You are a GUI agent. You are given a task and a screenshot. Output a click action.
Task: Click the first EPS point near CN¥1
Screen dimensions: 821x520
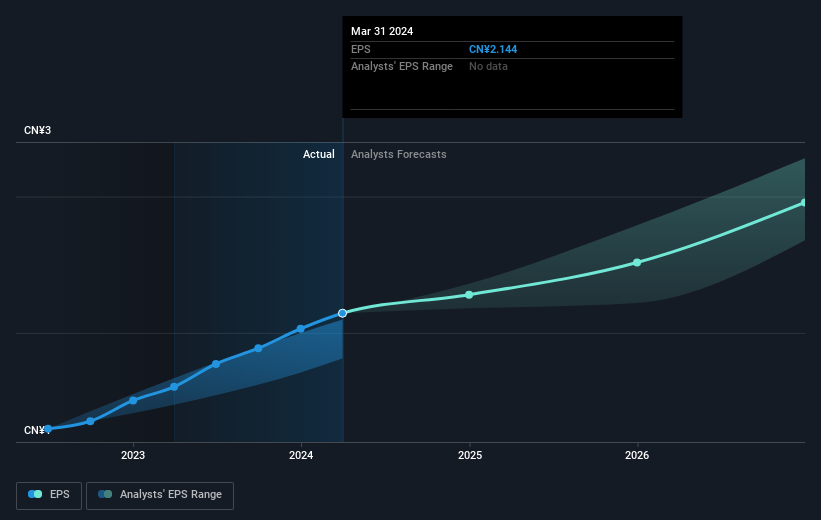(x=48, y=429)
